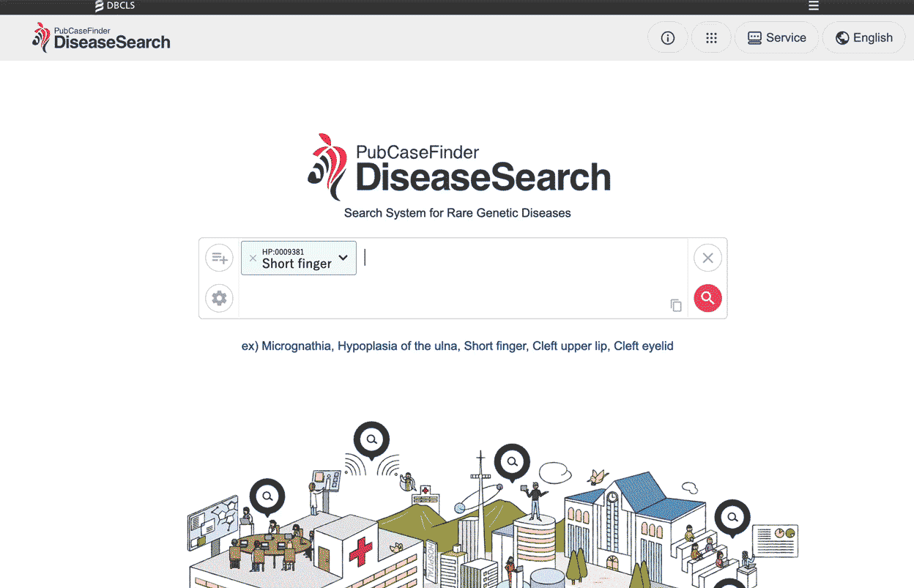Clear the query with the circled X icon
Image resolution: width=914 pixels, height=588 pixels.
click(707, 258)
